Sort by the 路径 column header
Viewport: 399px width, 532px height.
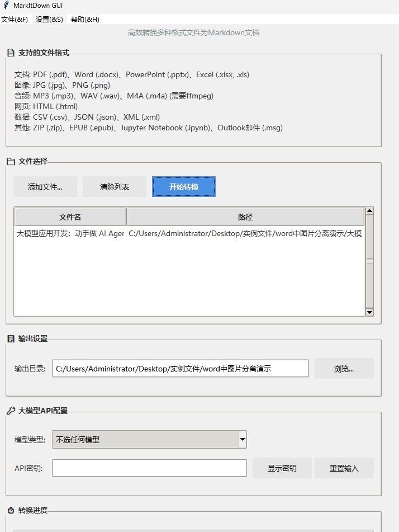click(245, 217)
